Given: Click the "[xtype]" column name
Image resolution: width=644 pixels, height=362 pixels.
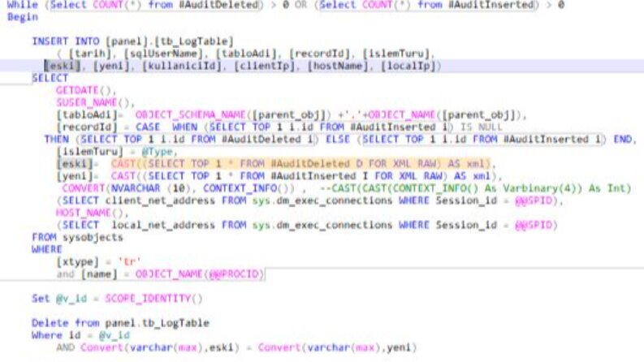Looking at the screenshot, I should click(x=78, y=261).
